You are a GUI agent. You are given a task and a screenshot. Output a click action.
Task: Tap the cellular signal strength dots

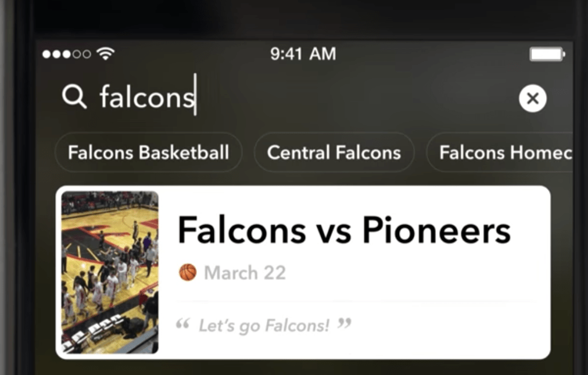click(x=66, y=54)
